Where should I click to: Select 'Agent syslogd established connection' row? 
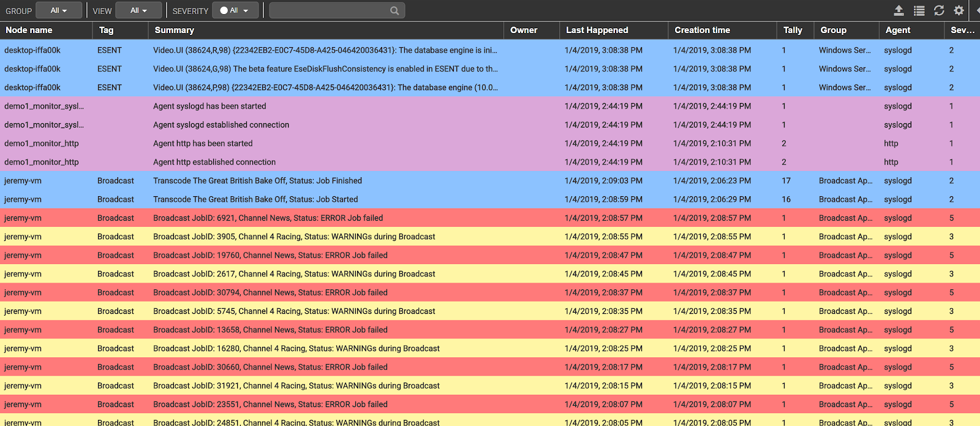490,124
